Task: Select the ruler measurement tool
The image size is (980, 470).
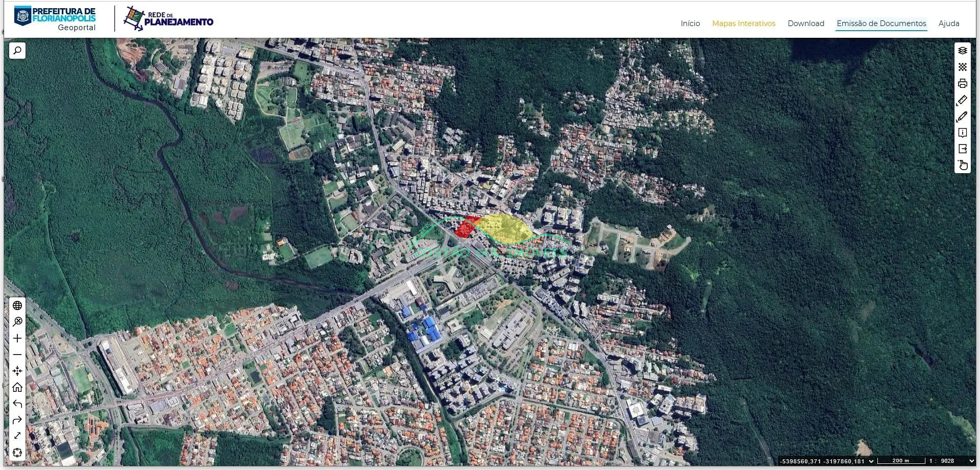Action: (x=962, y=100)
